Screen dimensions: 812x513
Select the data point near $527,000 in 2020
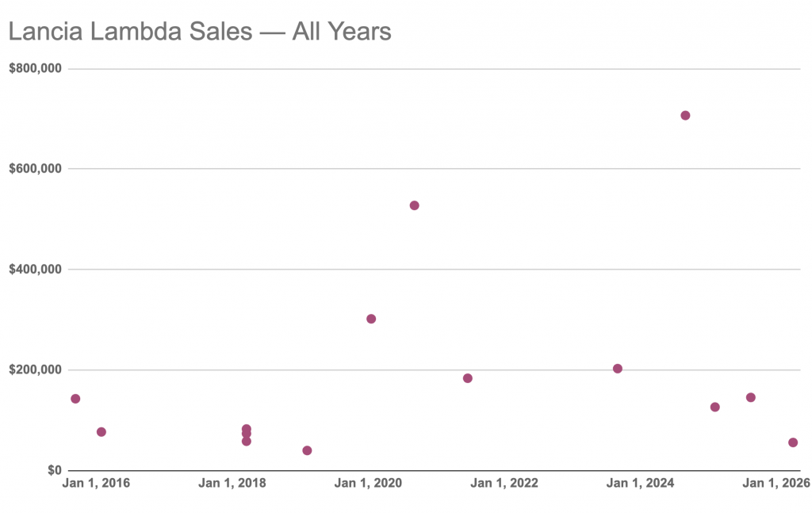414,205
